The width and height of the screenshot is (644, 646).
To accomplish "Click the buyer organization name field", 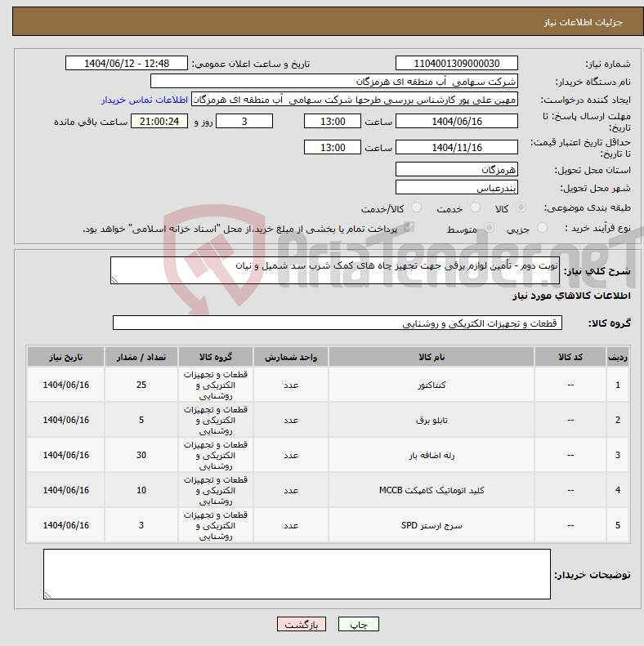I will (334, 81).
